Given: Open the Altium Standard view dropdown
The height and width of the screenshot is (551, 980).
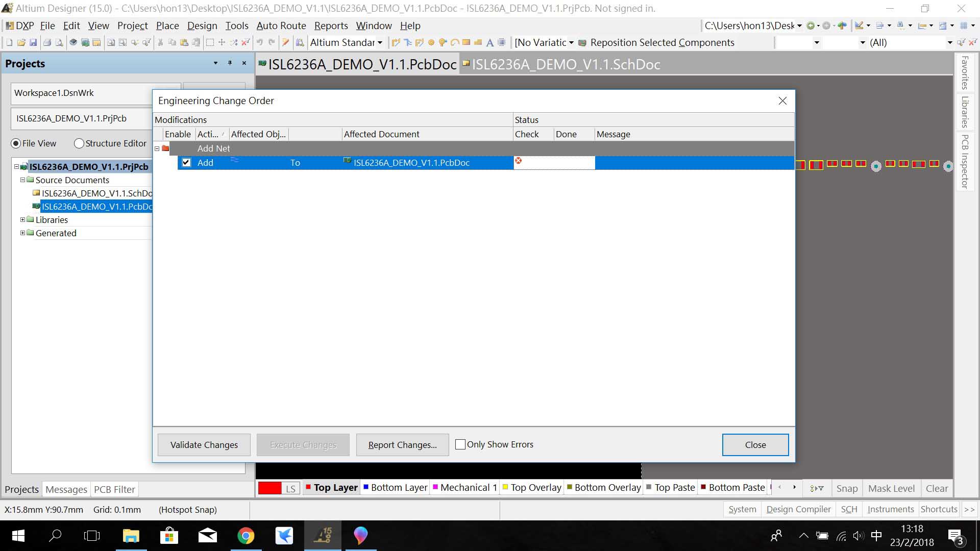Looking at the screenshot, I should 380,43.
